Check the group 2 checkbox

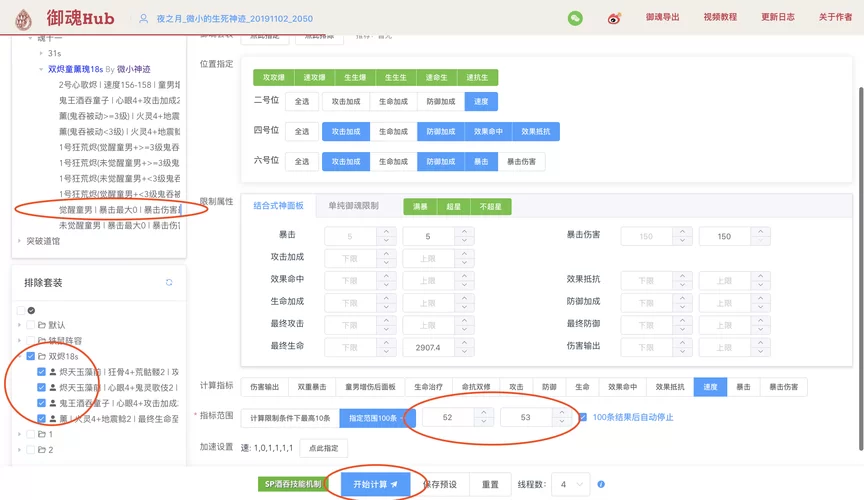[30, 450]
